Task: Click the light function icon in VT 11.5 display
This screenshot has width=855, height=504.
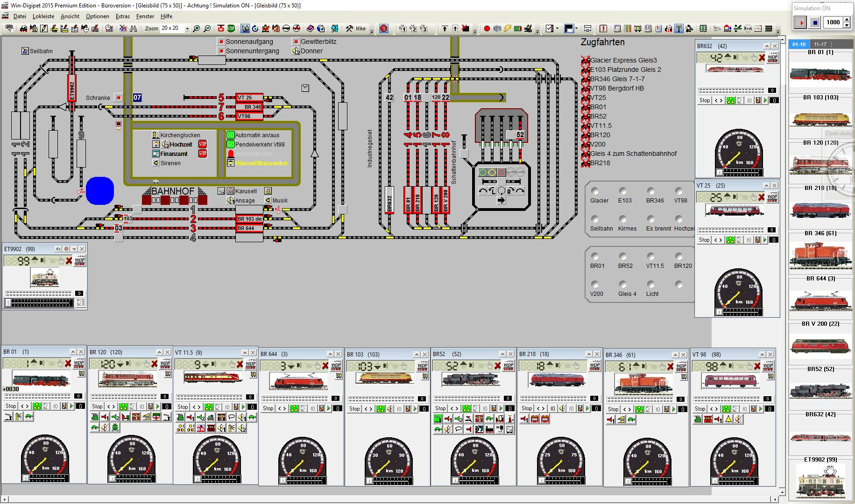Action: [x=213, y=364]
